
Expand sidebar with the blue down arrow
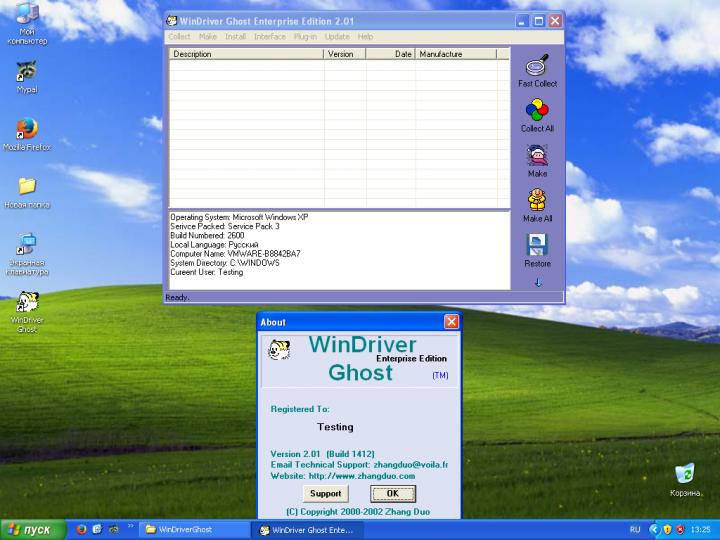(x=537, y=283)
